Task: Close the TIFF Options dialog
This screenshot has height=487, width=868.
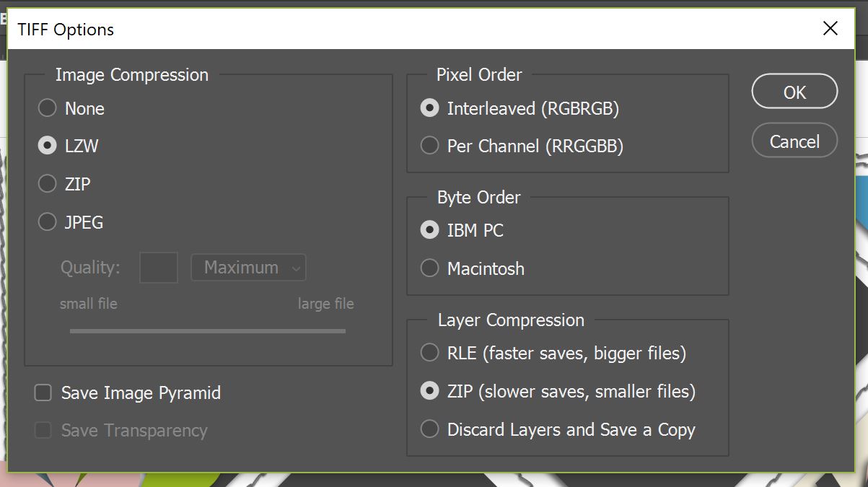Action: click(830, 29)
